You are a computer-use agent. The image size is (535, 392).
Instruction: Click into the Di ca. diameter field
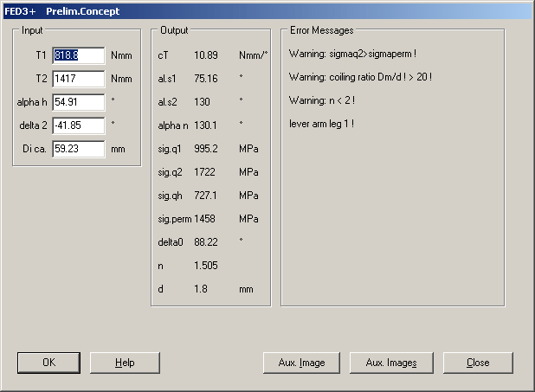coord(78,149)
